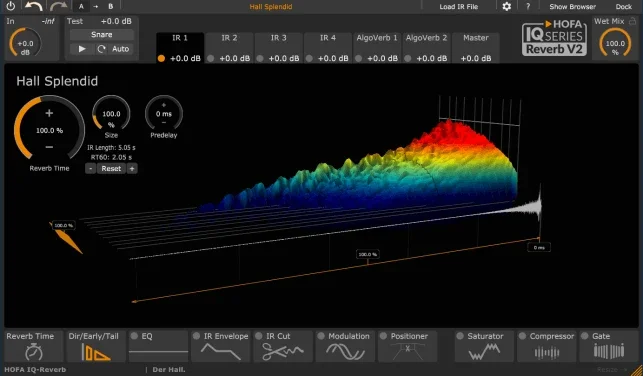Click the Reverb Time knob plus

point(49,113)
